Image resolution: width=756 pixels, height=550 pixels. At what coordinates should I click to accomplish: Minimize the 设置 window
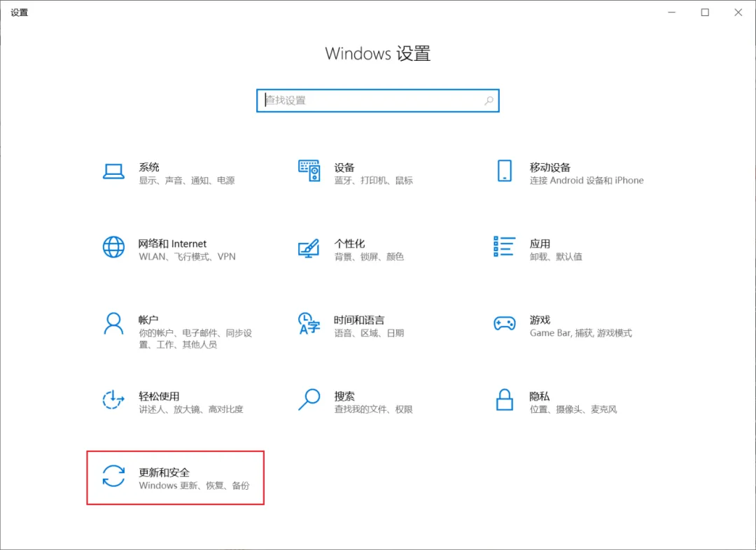click(x=671, y=13)
